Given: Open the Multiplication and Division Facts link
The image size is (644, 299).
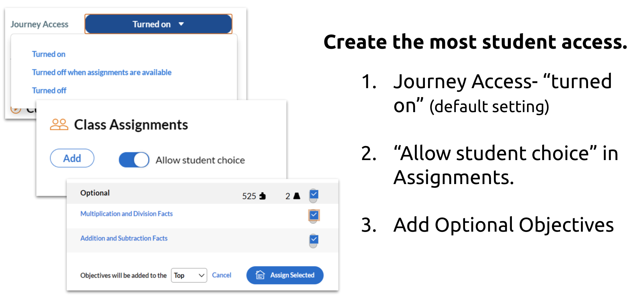Looking at the screenshot, I should coord(126,214).
